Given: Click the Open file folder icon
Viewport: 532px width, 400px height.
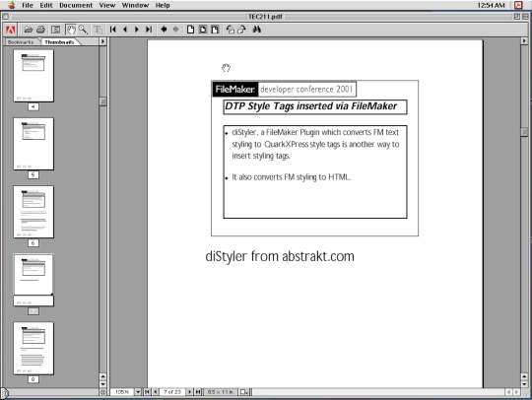Looking at the screenshot, I should click(29, 30).
